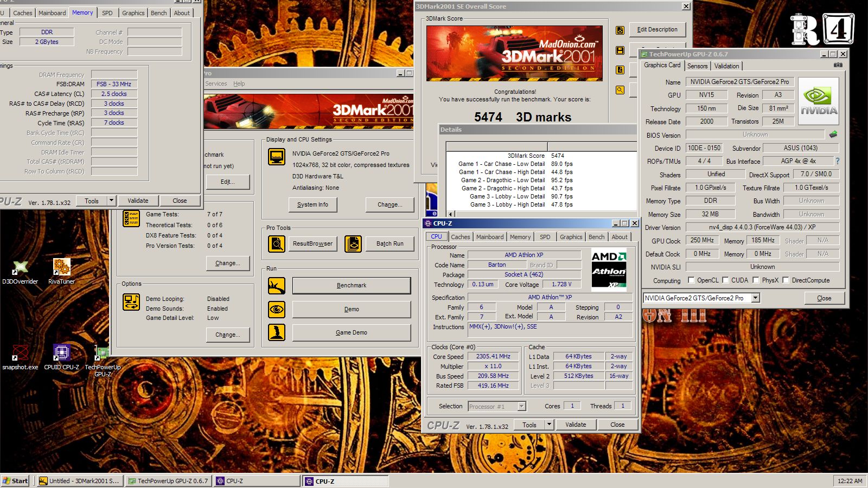The image size is (868, 488).
Task: Click the top icon beside Edit Description
Action: tap(620, 30)
